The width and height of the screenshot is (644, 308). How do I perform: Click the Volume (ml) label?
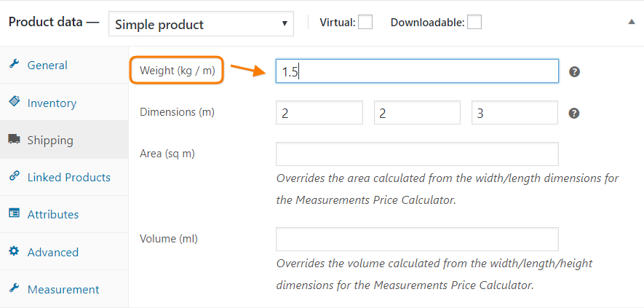click(168, 239)
